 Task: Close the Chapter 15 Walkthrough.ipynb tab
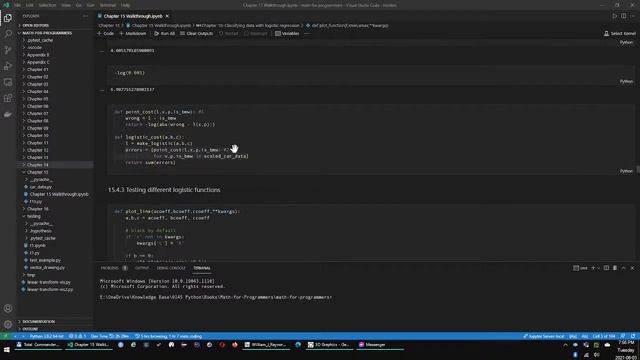click(x=167, y=16)
